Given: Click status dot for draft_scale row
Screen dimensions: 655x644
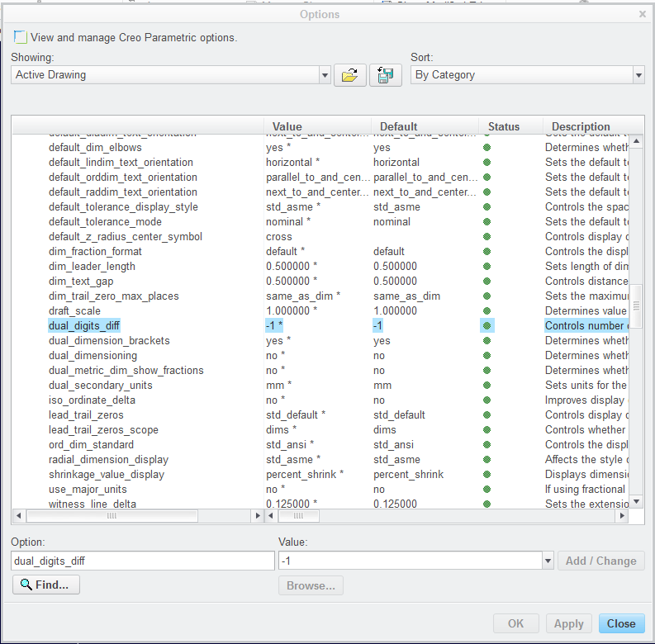Looking at the screenshot, I should (x=487, y=310).
